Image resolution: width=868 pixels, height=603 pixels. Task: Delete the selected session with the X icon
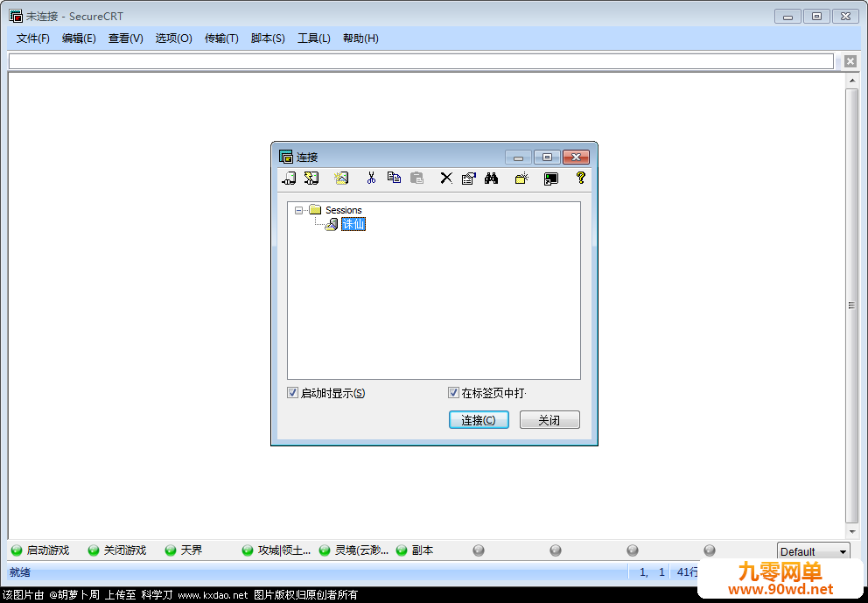(x=446, y=178)
